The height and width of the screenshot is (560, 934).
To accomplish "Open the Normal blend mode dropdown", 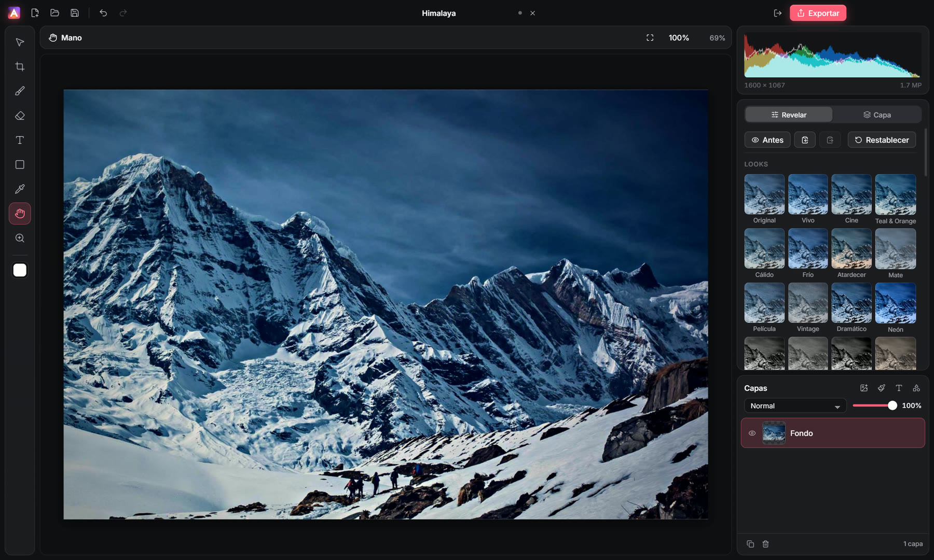I will (x=795, y=406).
